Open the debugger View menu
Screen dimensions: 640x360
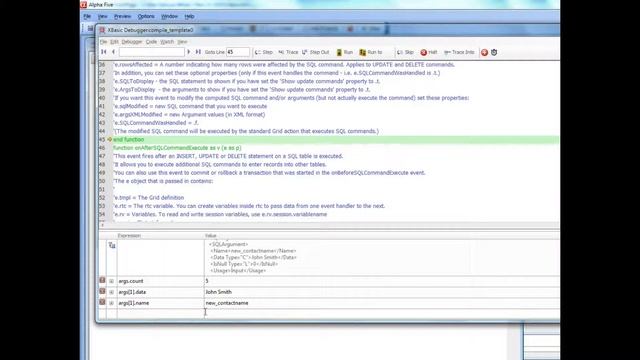pyautogui.click(x=182, y=42)
